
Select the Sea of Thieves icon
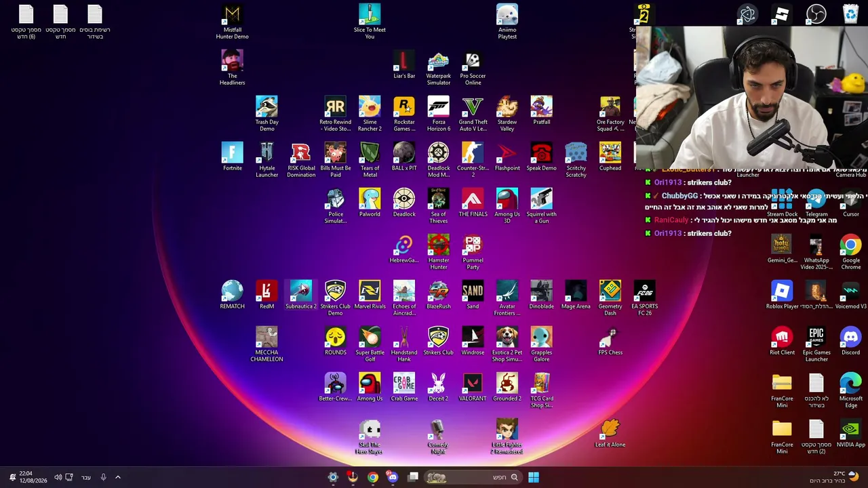click(439, 199)
